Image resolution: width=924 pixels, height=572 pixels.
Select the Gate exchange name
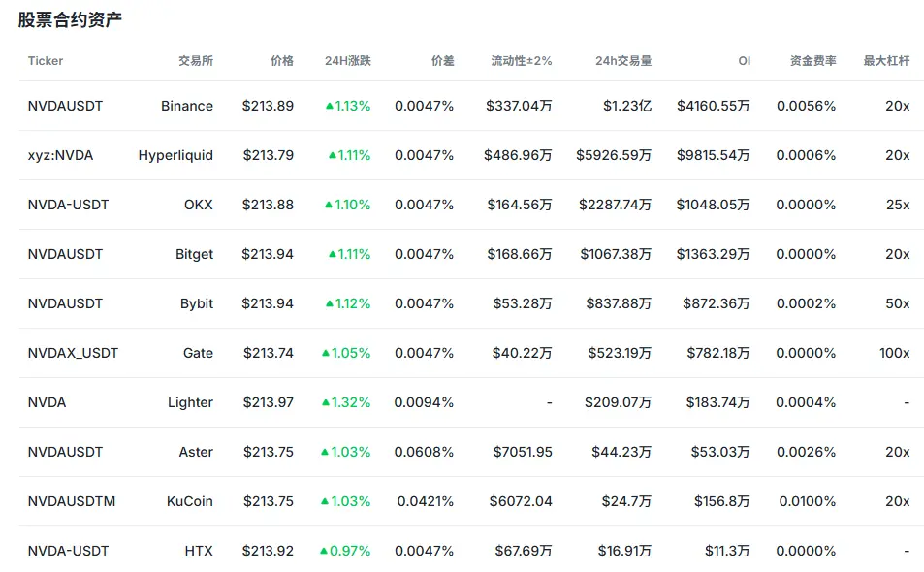[x=198, y=354]
